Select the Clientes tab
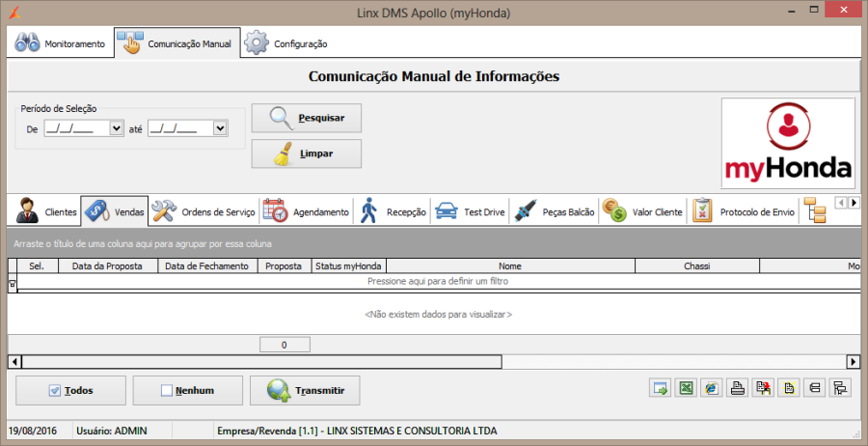Viewport: 868px width, 446px height. click(x=45, y=211)
